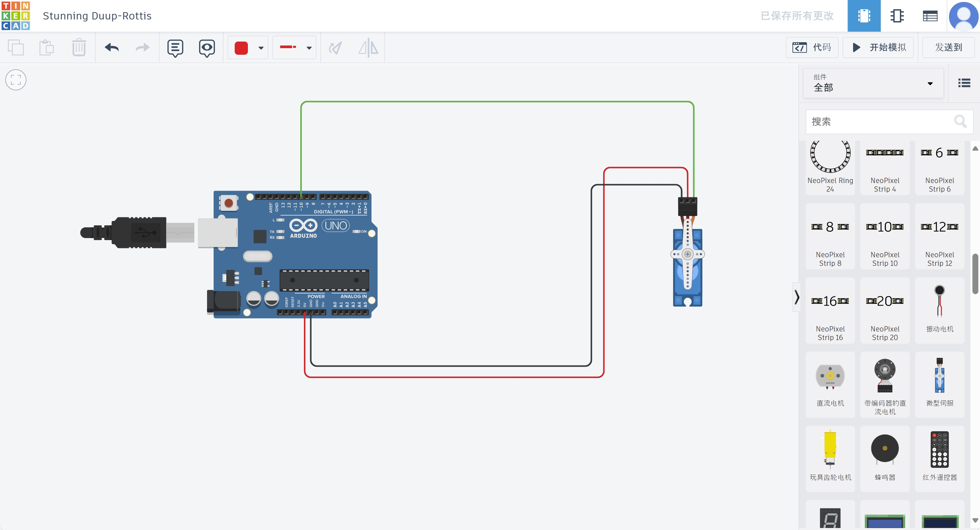Select NeoPixel Strip 16 component

pos(830,310)
